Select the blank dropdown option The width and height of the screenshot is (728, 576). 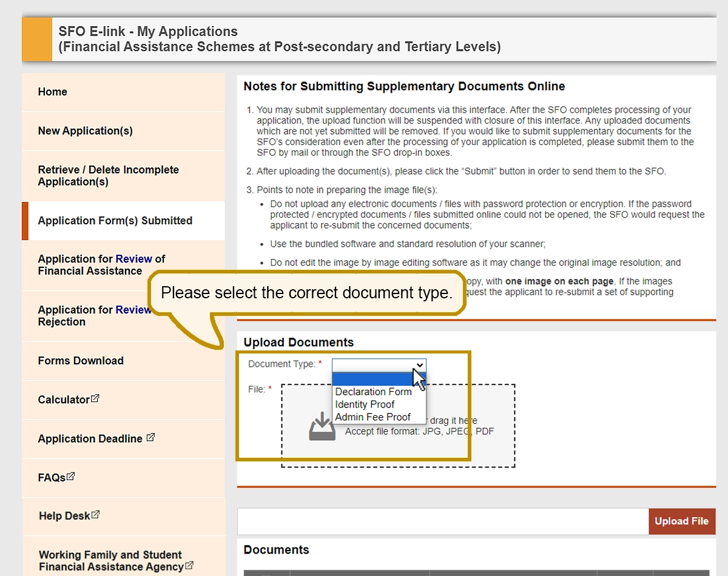[x=379, y=379]
